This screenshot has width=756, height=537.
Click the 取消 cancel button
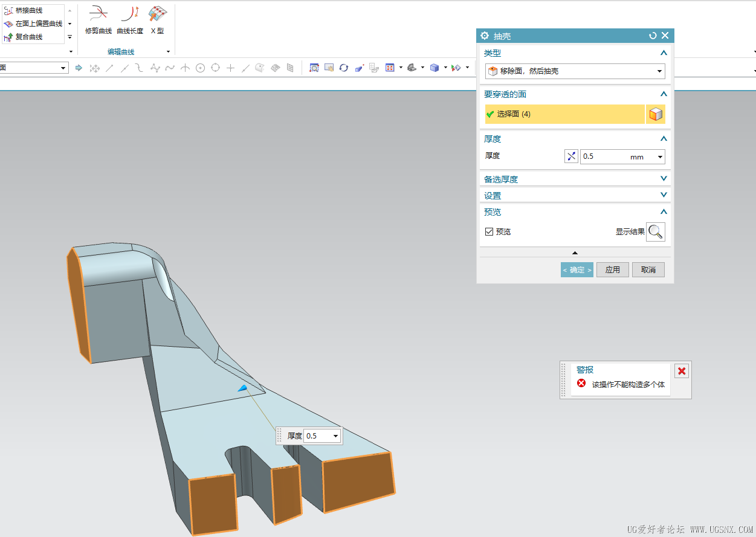(648, 269)
